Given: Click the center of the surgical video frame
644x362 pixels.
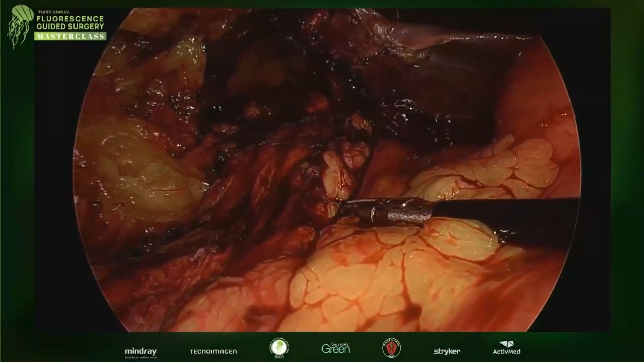Looking at the screenshot, I should pos(327,169).
